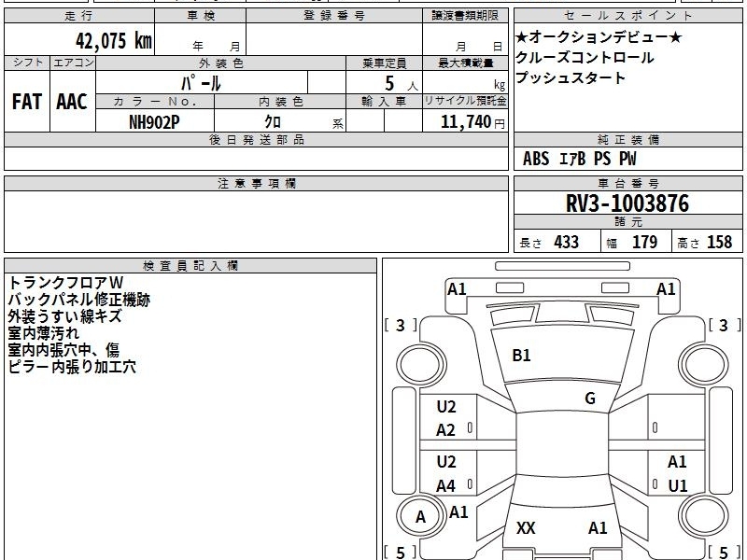Select the shift value 'FAT'
This screenshot has width=747, height=560.
(x=27, y=102)
